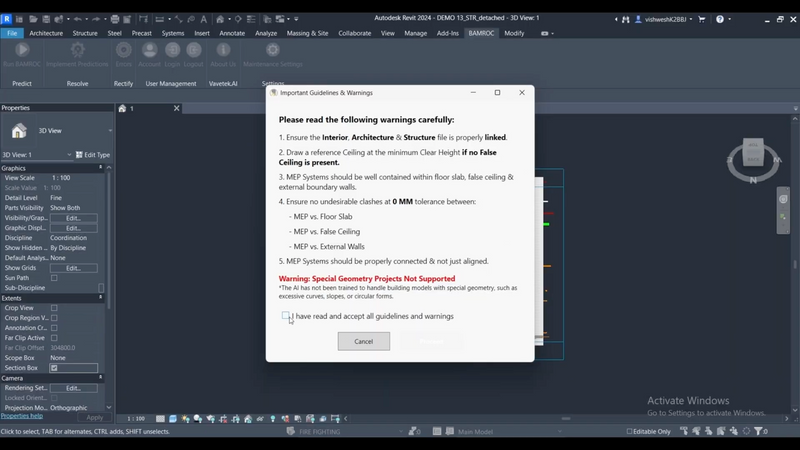
Task: Click the Save disk icon in quick access toolbar
Action: tap(46, 19)
